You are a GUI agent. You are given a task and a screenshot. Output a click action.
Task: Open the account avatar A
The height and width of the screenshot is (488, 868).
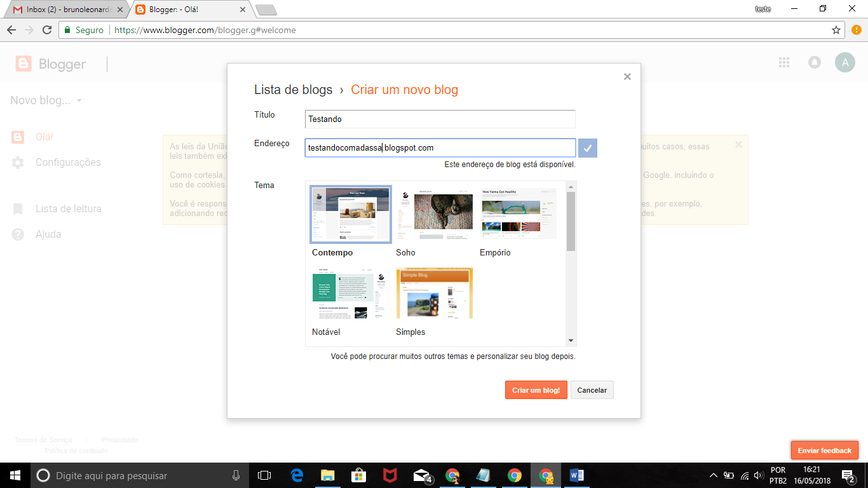click(x=844, y=62)
